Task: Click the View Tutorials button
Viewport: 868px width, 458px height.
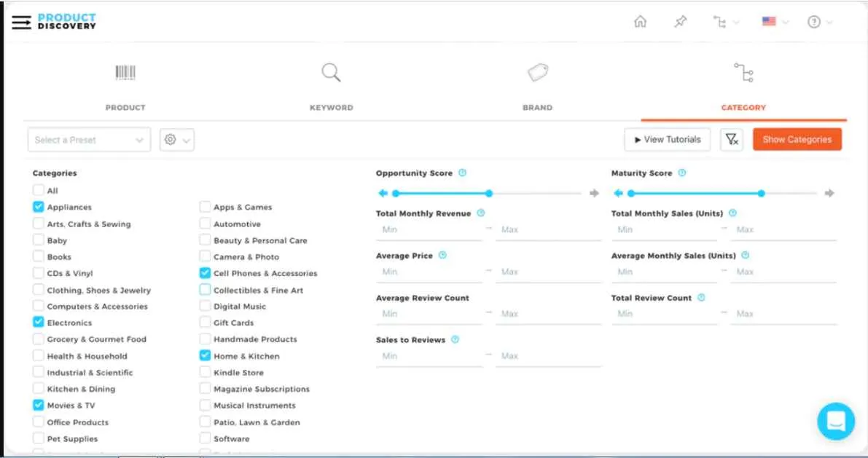Action: click(x=667, y=139)
